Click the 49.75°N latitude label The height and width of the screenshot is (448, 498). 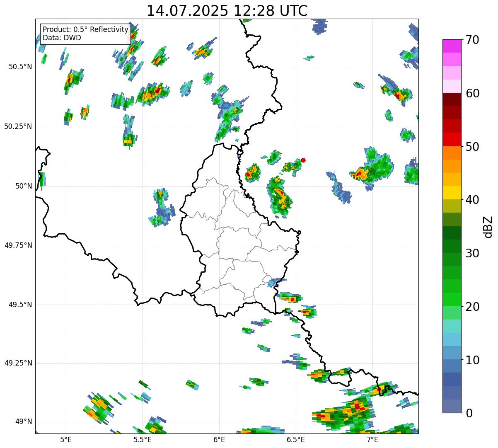(18, 245)
